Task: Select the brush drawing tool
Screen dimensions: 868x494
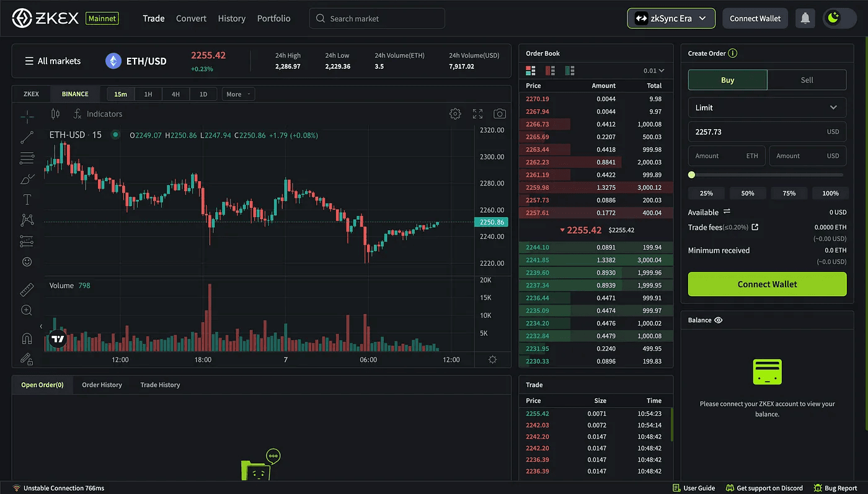Action: [x=27, y=179]
